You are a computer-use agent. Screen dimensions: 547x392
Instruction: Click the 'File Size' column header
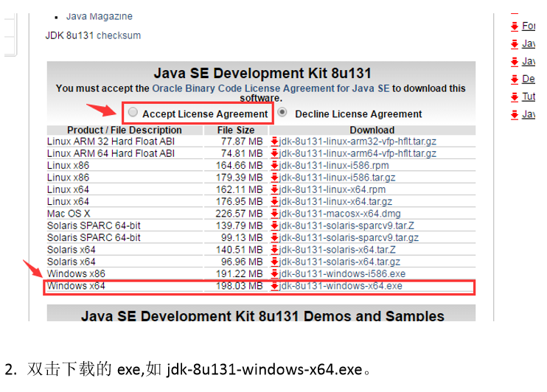(x=236, y=130)
